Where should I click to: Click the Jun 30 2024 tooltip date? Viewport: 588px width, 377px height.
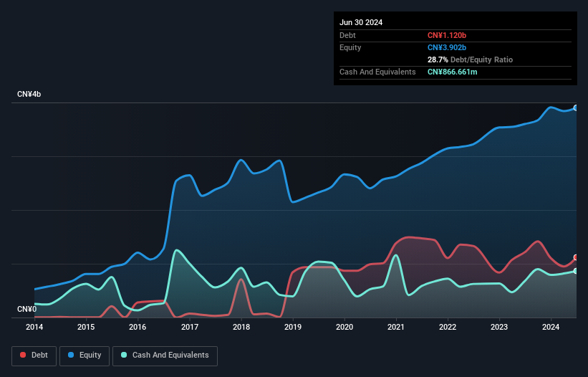(x=361, y=22)
